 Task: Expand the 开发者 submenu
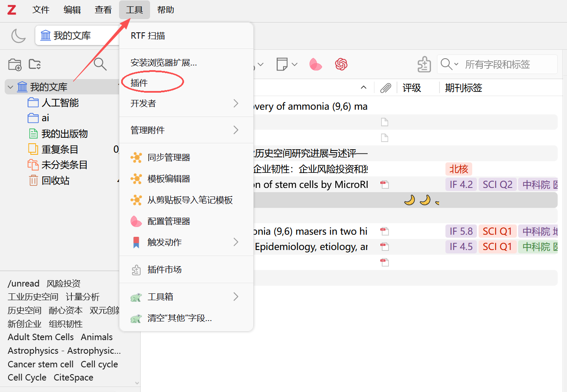click(186, 103)
